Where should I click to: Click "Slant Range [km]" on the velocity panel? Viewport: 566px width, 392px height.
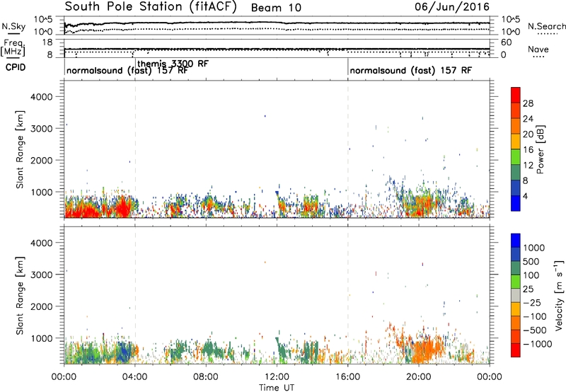pos(20,295)
